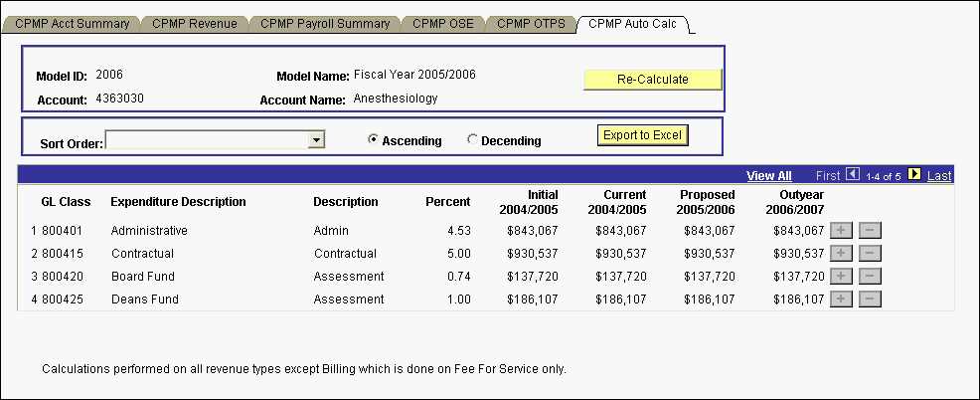Viewport: 980px width, 400px height.
Task: Switch to the CPMP OTPS tab
Action: (x=530, y=24)
